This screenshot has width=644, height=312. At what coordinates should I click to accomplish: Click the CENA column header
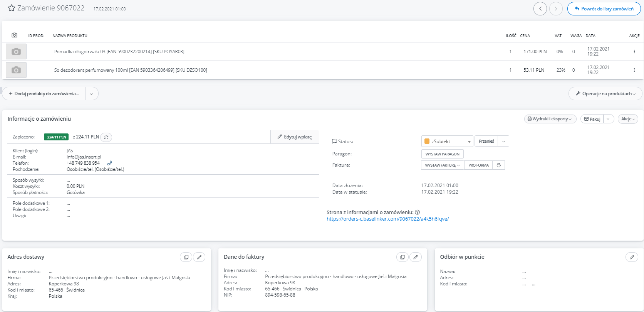[x=525, y=35]
